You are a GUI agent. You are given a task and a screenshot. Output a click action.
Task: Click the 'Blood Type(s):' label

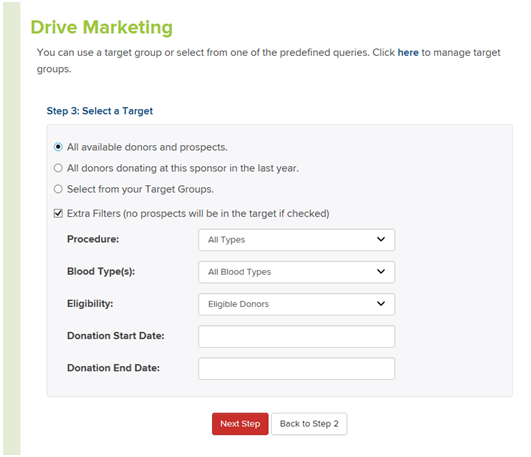click(101, 271)
